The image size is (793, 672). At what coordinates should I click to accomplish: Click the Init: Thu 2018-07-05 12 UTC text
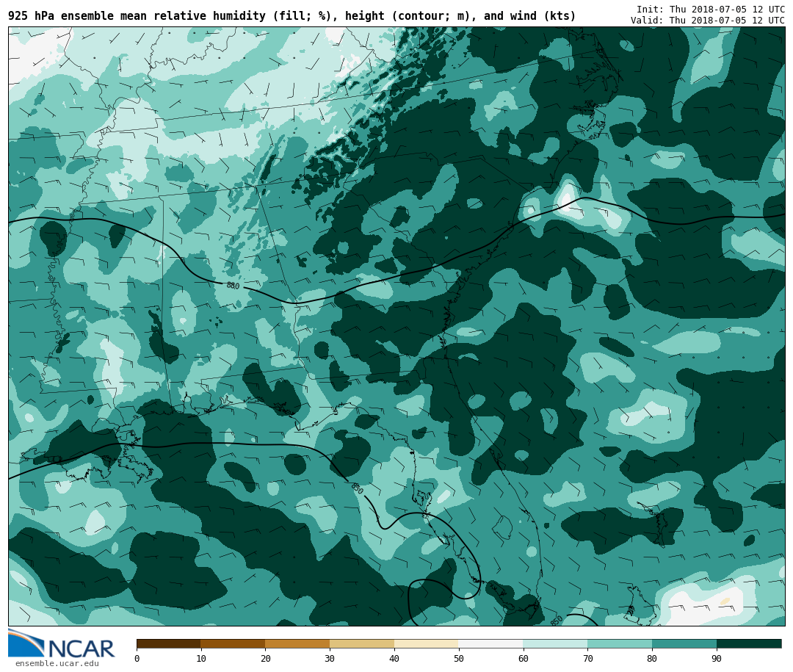(x=711, y=10)
